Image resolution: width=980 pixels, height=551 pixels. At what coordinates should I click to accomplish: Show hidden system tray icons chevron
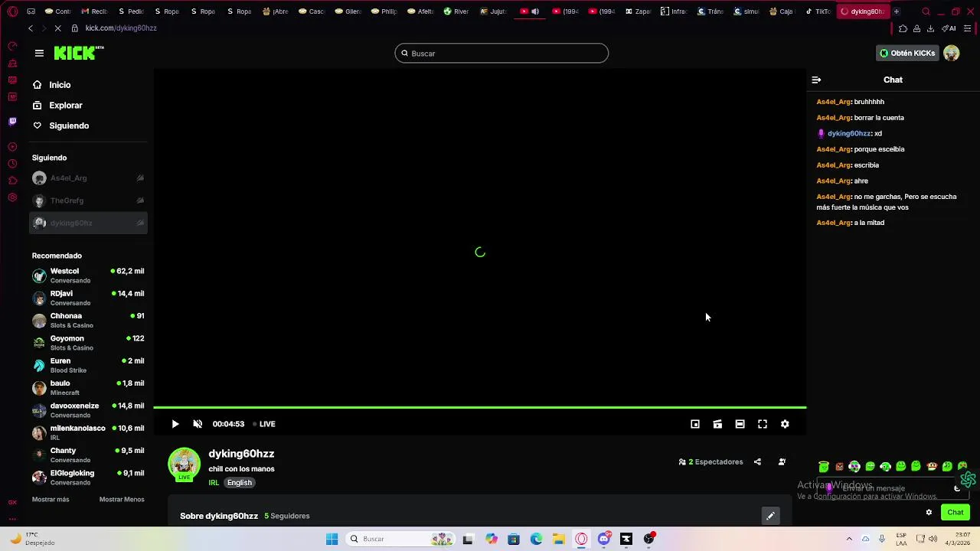point(848,539)
